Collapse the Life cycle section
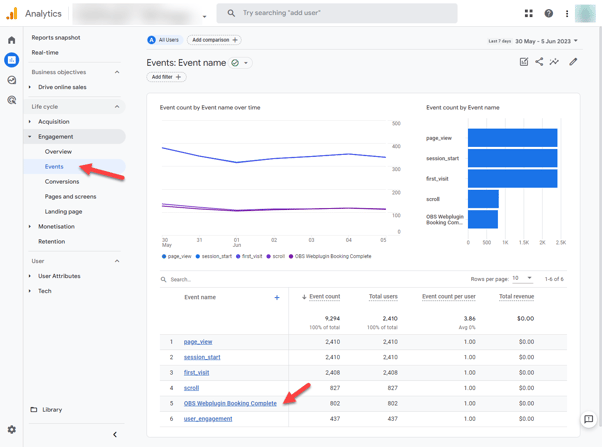 [x=117, y=106]
